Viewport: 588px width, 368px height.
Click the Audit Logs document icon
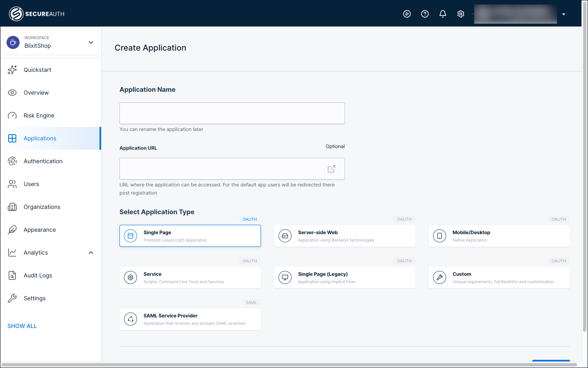(12, 275)
